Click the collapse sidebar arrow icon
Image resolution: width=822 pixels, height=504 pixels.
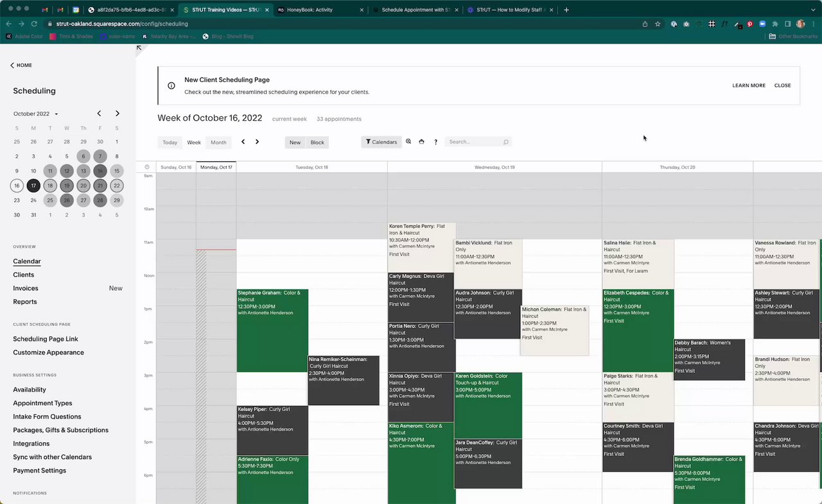pos(139,48)
